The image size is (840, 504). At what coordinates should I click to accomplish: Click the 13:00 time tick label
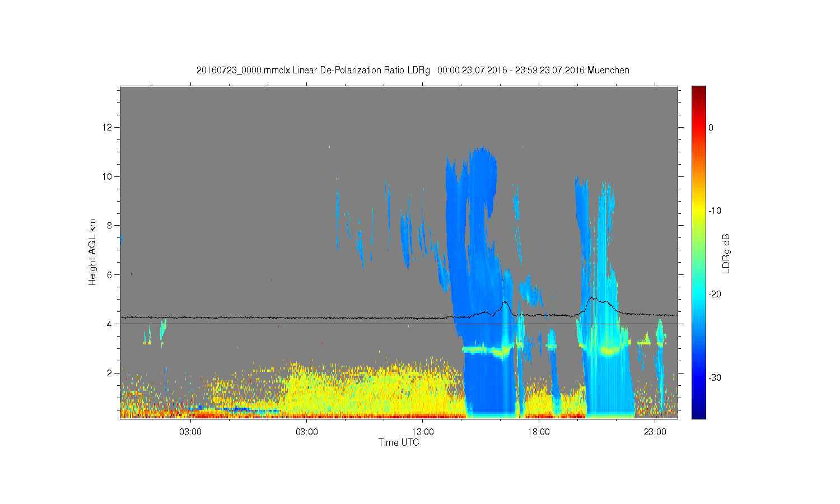pos(423,432)
